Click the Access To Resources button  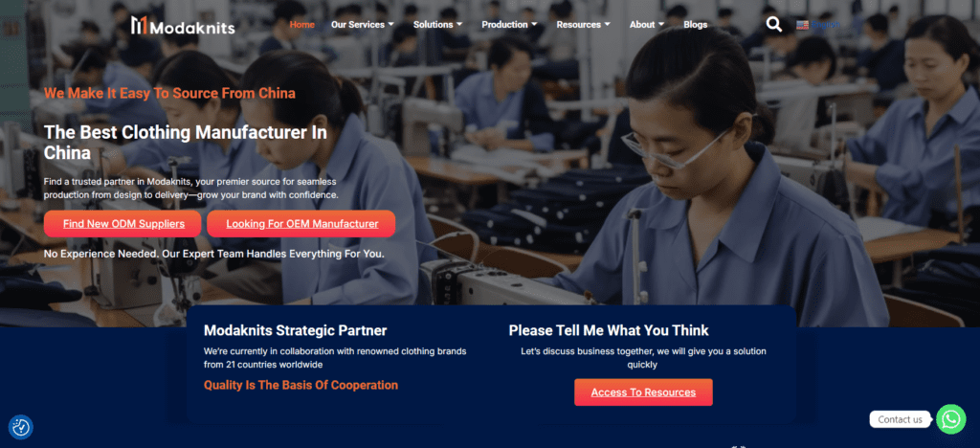tap(643, 392)
